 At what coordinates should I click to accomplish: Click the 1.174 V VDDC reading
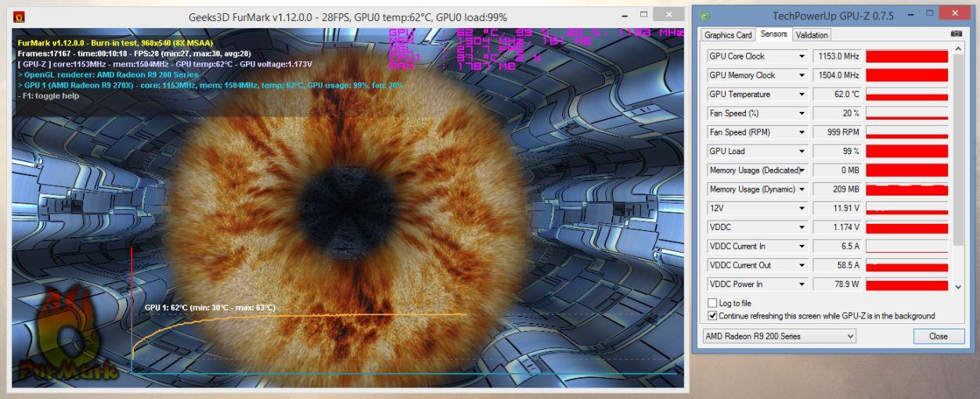click(x=837, y=227)
